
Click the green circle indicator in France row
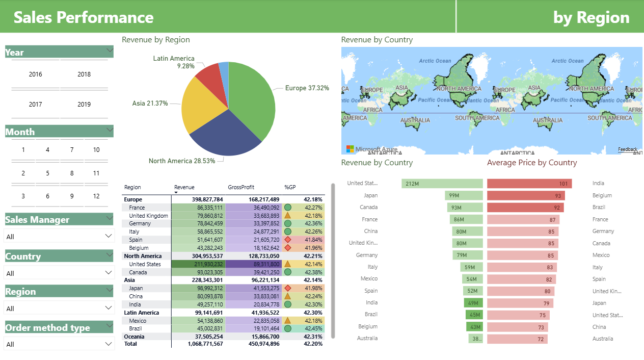pos(288,208)
